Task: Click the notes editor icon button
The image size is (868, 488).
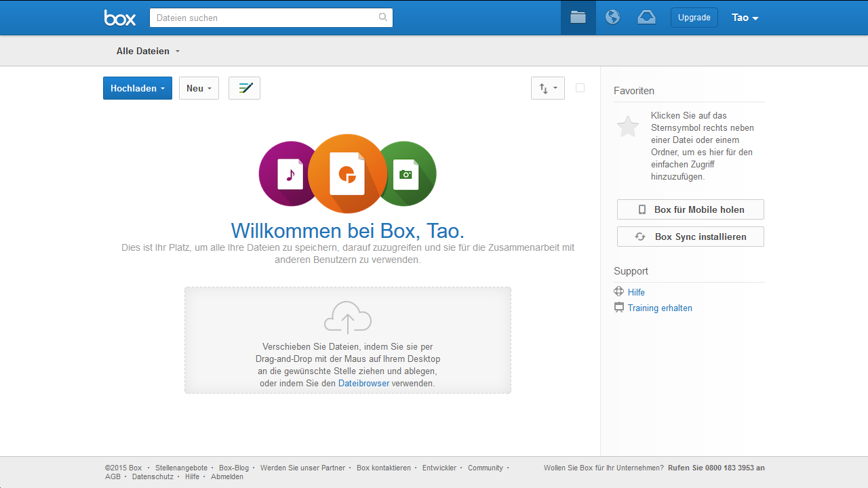Action: pyautogui.click(x=244, y=88)
